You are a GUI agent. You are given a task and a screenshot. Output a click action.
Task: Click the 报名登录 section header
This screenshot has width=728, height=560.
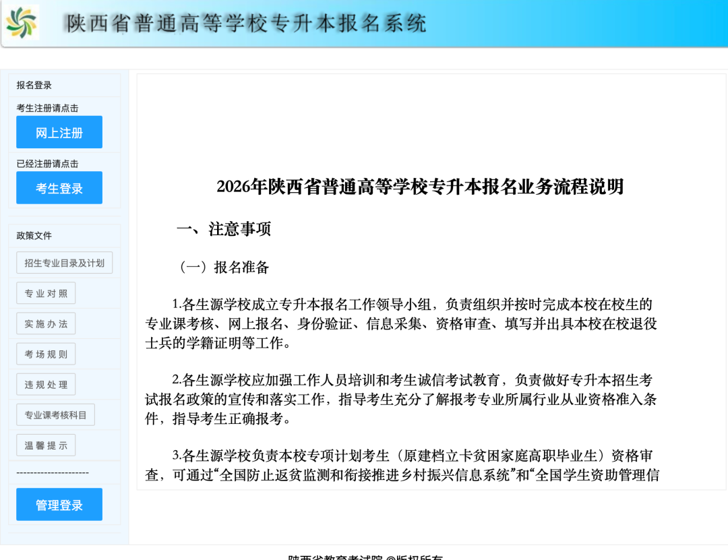pyautogui.click(x=34, y=85)
